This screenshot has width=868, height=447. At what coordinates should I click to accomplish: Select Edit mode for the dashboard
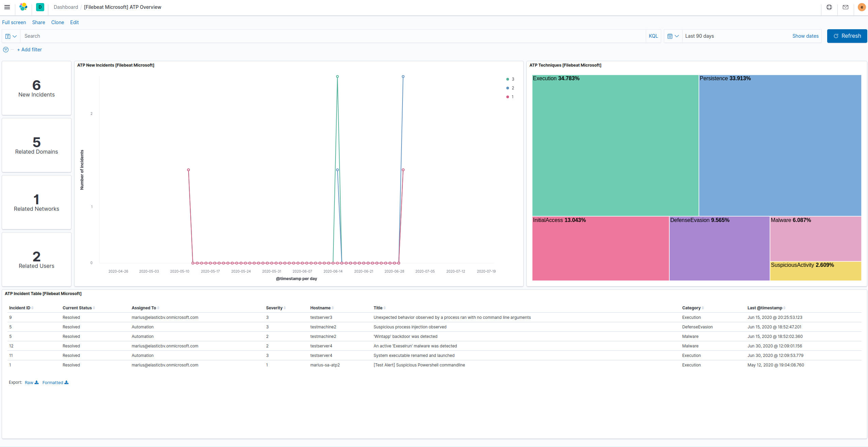point(74,22)
